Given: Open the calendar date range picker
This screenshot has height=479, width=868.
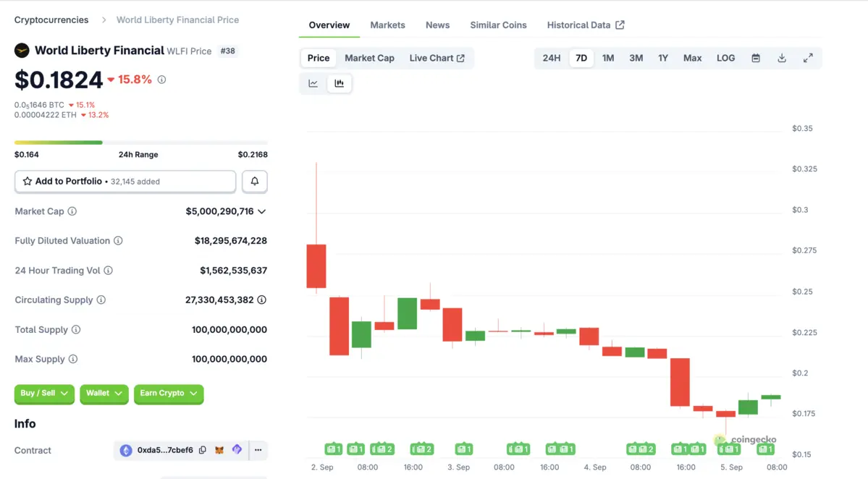Looking at the screenshot, I should [755, 58].
